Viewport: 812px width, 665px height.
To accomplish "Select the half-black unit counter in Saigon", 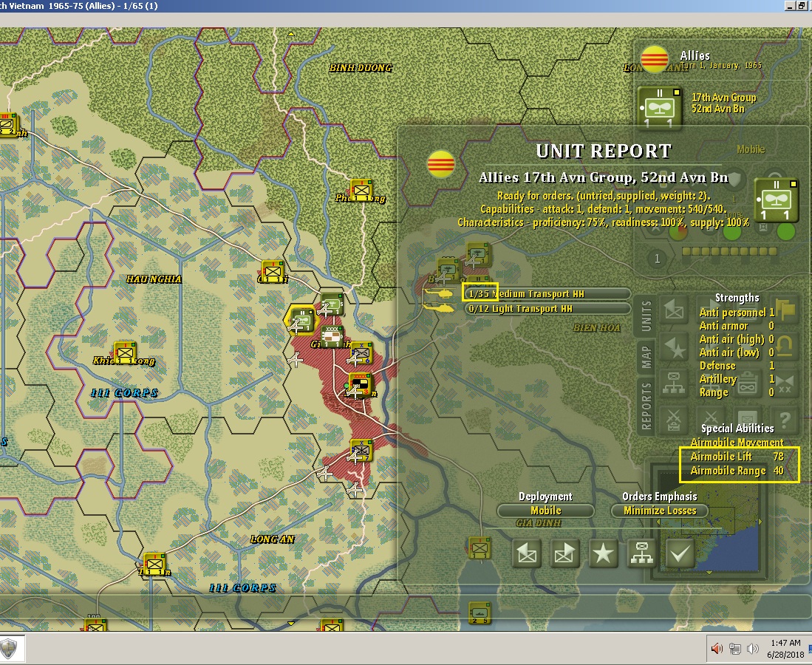I will pos(361,385).
